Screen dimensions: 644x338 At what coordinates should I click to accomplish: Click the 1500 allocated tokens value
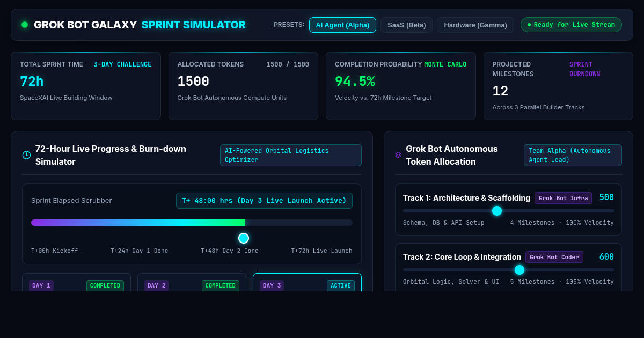pos(193,82)
